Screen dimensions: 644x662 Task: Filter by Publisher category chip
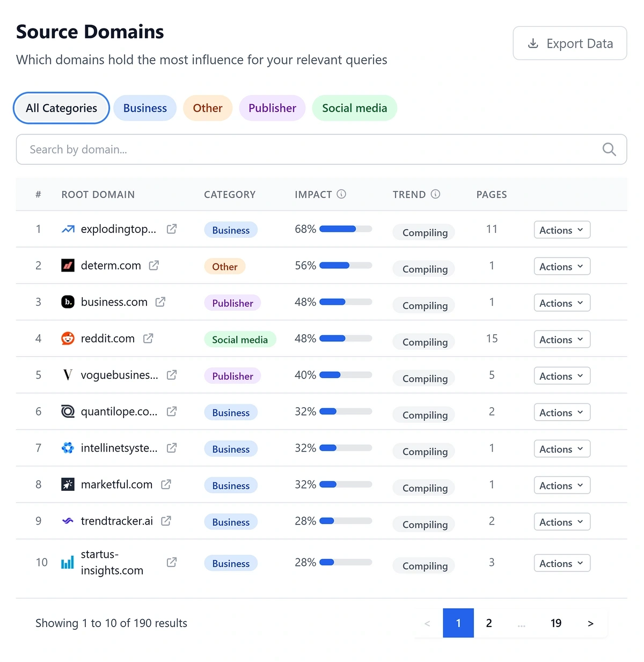(x=272, y=108)
